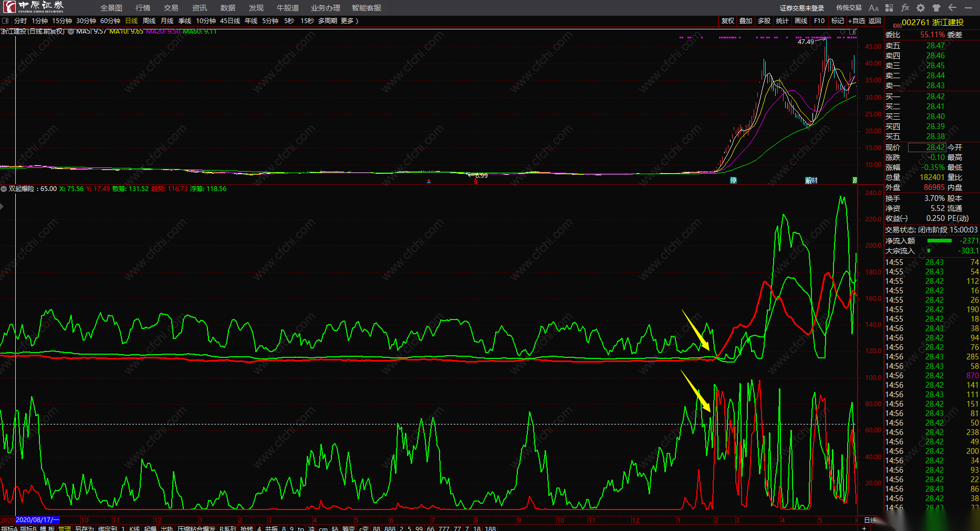Click 多股 multi-stock button
The image size is (980, 531).
coord(764,21)
